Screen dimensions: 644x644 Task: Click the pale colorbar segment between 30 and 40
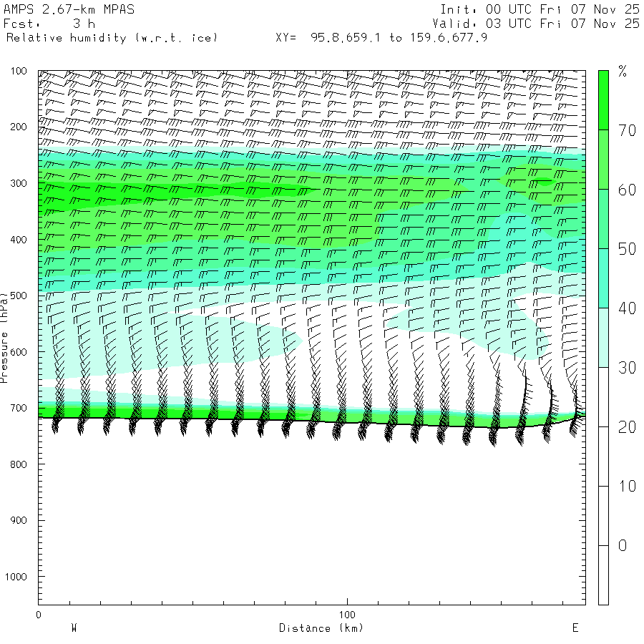click(603, 338)
